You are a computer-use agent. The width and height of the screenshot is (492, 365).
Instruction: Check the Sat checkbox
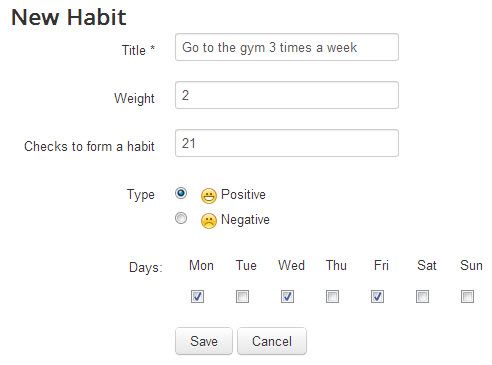pos(422,296)
